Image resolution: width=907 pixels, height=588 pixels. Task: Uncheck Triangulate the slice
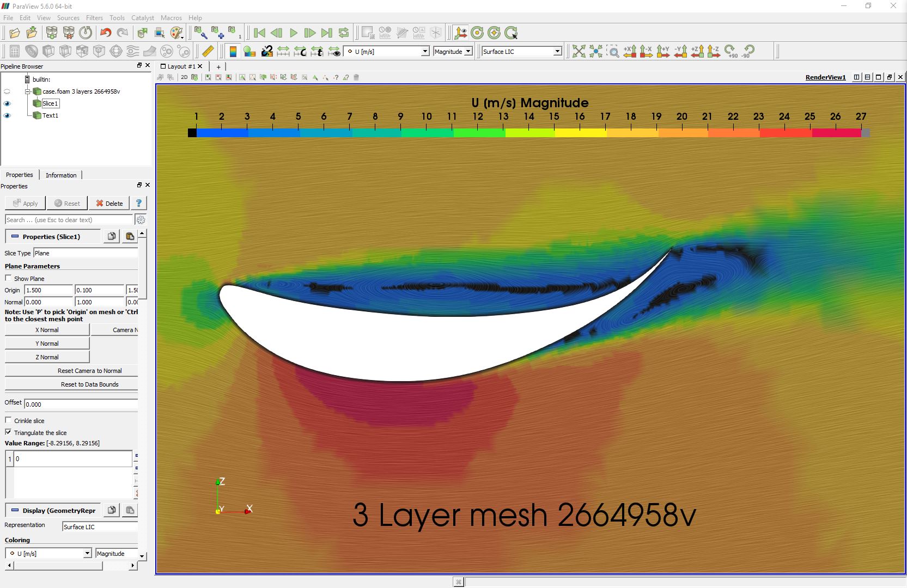[8, 432]
